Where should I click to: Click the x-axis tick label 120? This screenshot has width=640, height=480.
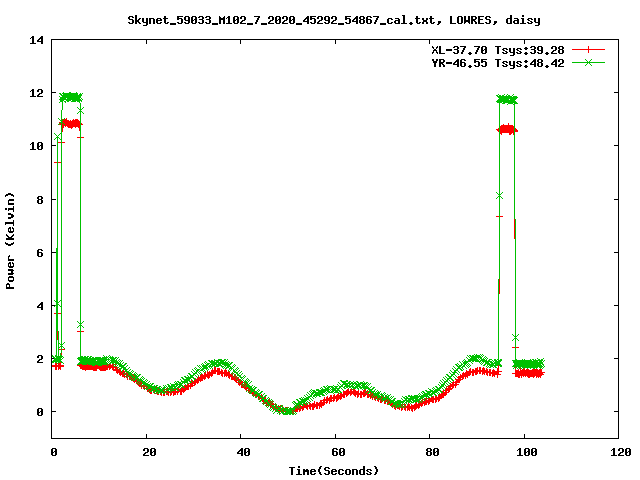[621, 452]
